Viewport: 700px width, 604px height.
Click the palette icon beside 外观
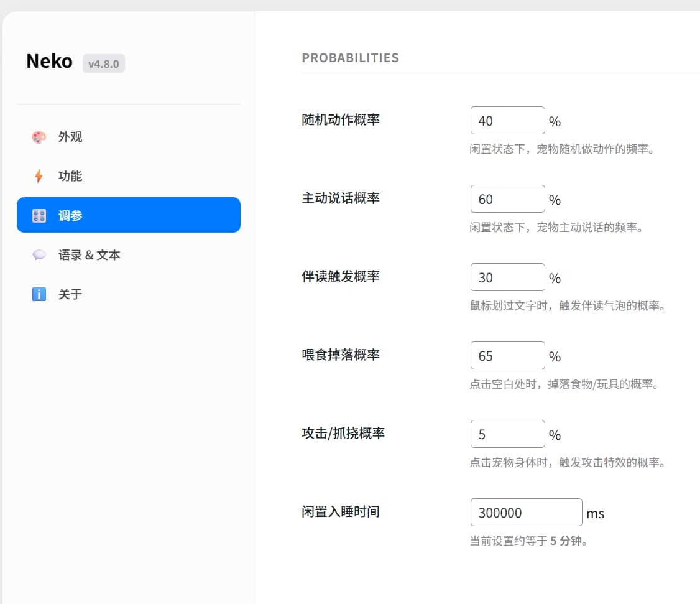pyautogui.click(x=39, y=137)
